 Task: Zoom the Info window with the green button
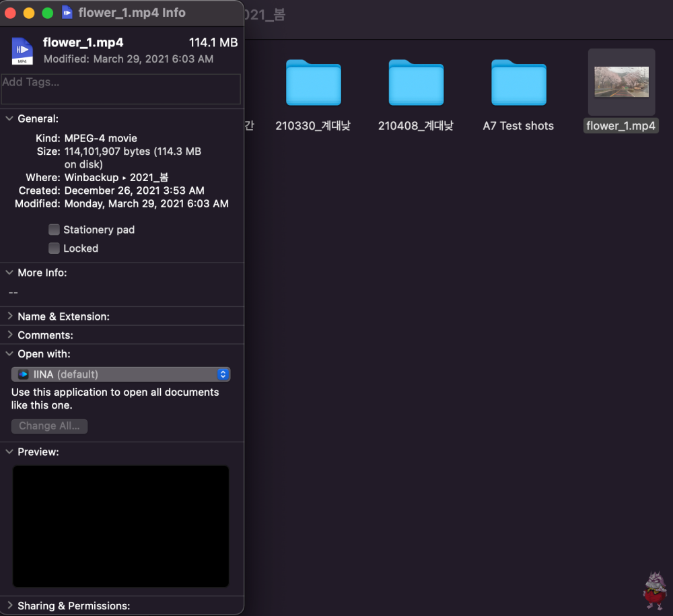tap(48, 13)
